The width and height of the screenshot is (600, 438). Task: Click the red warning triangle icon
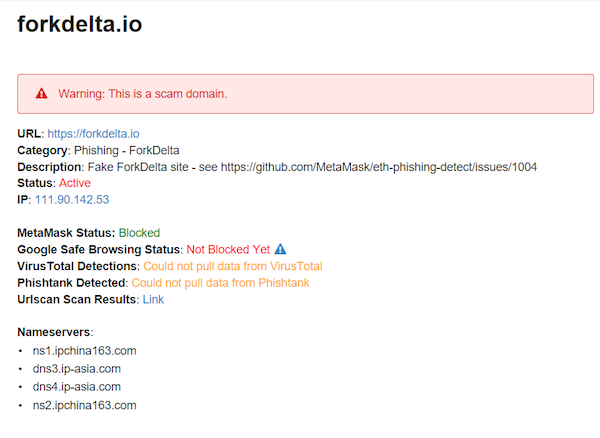(x=41, y=93)
